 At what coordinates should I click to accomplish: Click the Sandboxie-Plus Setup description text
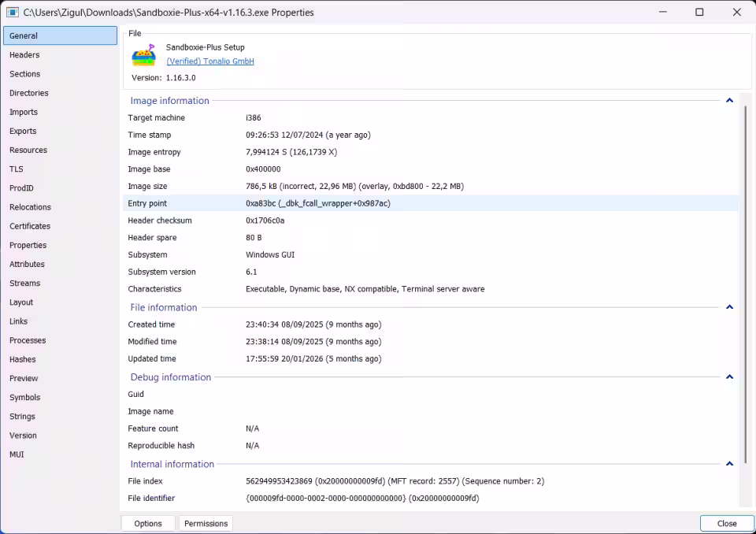coord(205,47)
